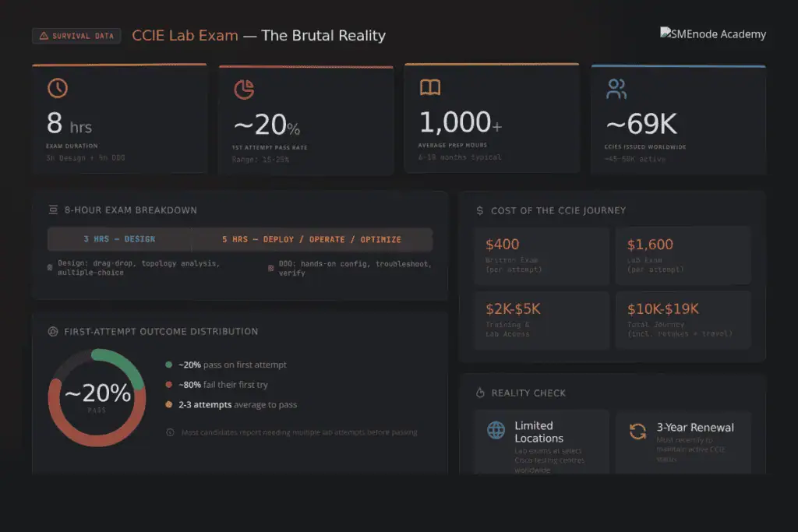Viewport: 798px width, 532px height.
Task: Select the 8 hrs value
Action: [69, 124]
